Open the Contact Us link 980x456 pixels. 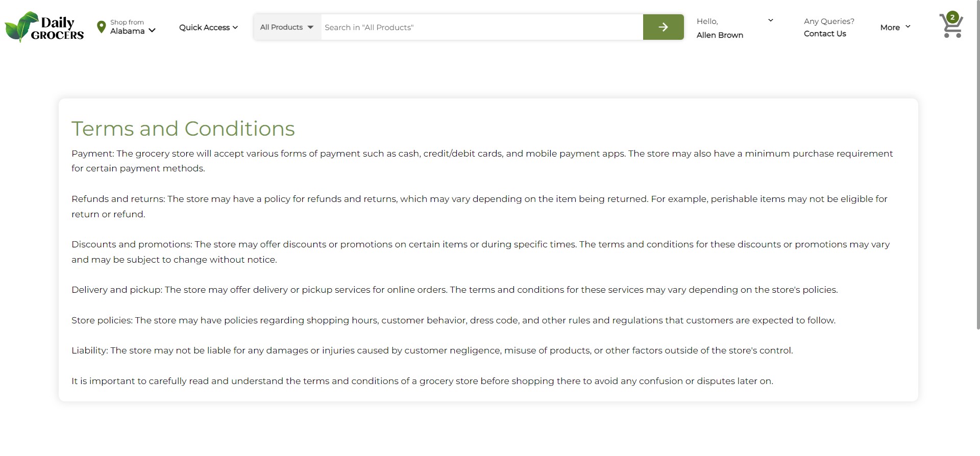click(824, 34)
